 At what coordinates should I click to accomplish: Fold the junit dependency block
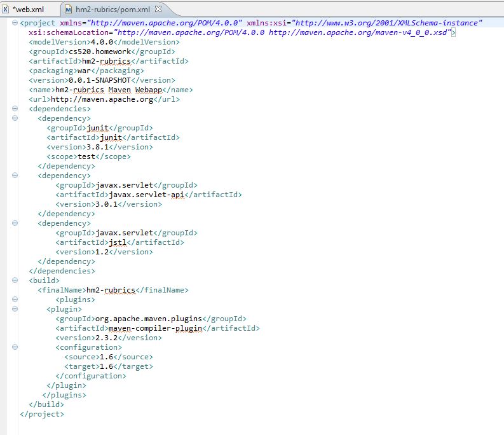14,118
